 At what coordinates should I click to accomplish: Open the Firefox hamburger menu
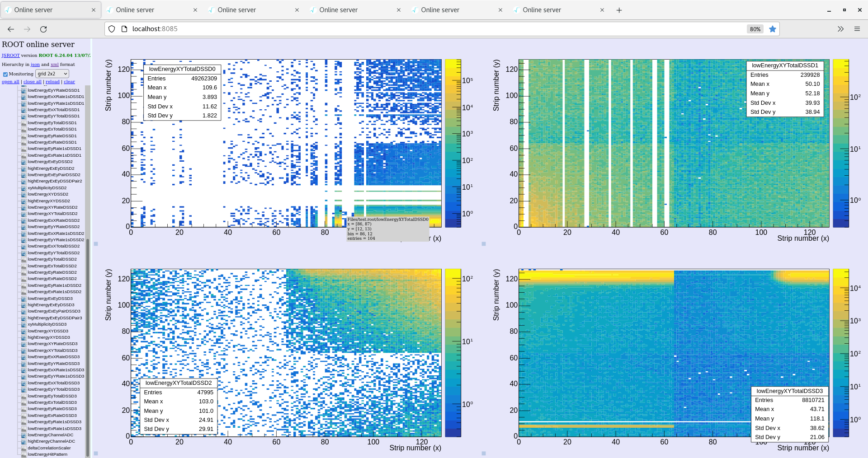[x=857, y=29]
